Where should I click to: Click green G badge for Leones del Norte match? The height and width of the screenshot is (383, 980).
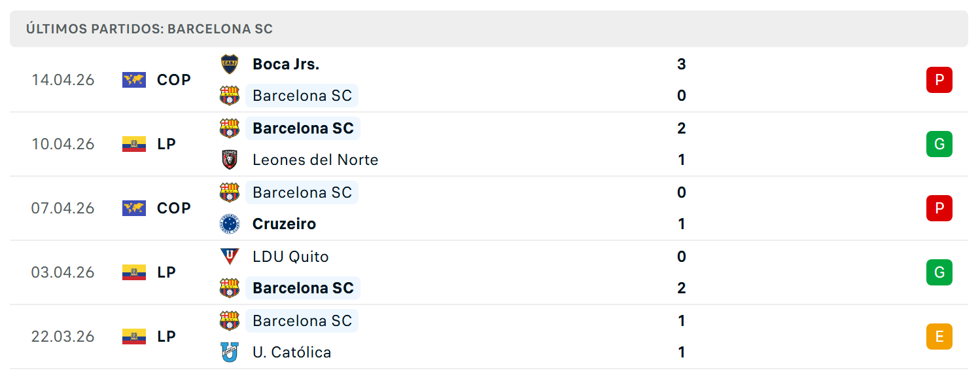(x=939, y=144)
